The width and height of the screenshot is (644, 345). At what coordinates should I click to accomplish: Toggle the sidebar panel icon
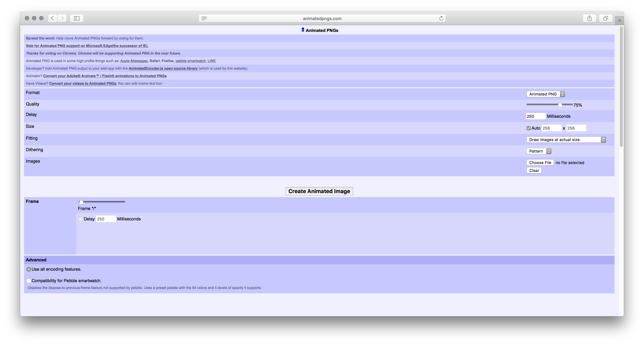click(x=77, y=18)
